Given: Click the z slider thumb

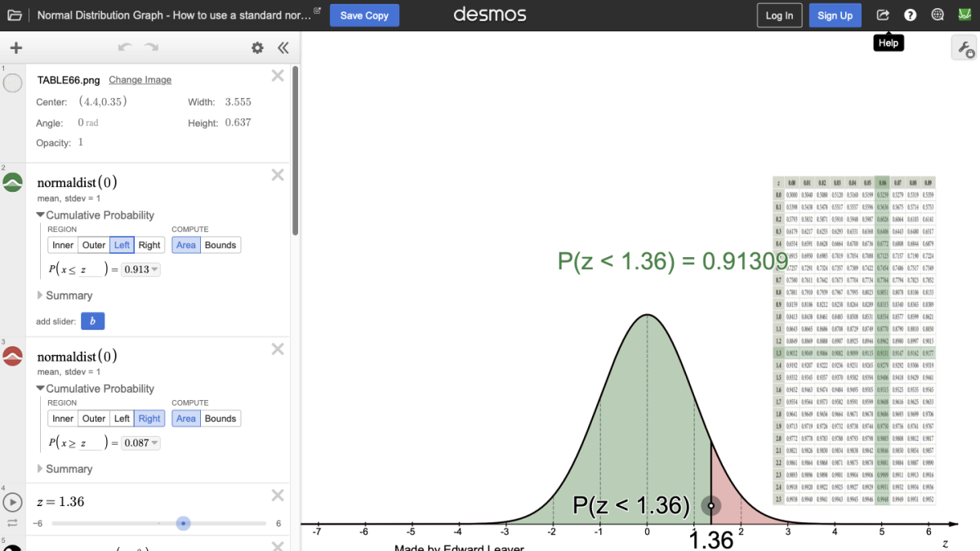Looking at the screenshot, I should [x=184, y=523].
